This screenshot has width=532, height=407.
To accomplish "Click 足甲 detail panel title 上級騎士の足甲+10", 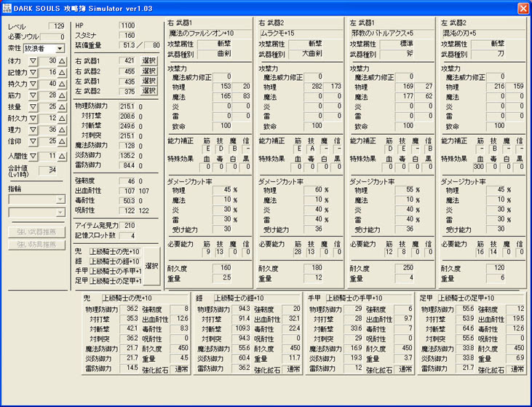I will [481, 299].
